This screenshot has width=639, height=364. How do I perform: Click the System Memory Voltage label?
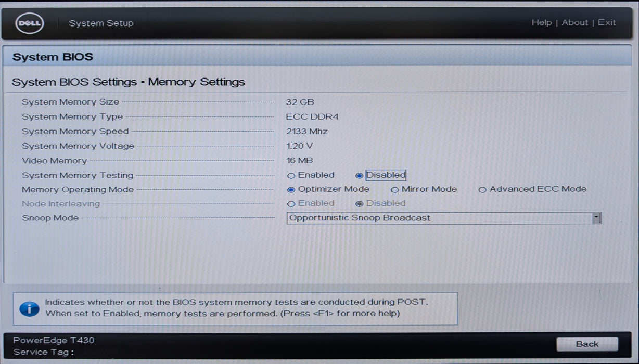(78, 146)
